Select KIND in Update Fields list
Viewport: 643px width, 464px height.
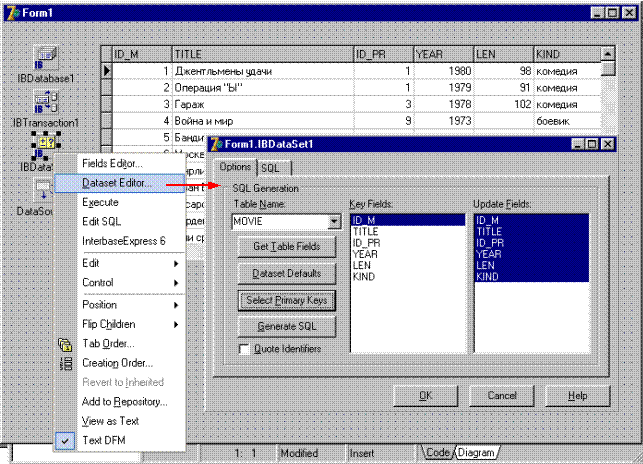[531, 277]
